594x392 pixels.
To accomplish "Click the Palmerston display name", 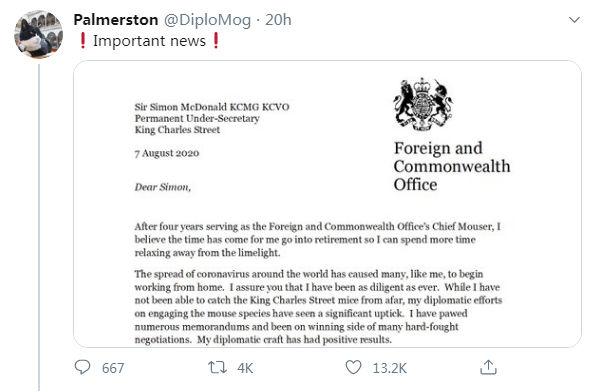I will (116, 20).
